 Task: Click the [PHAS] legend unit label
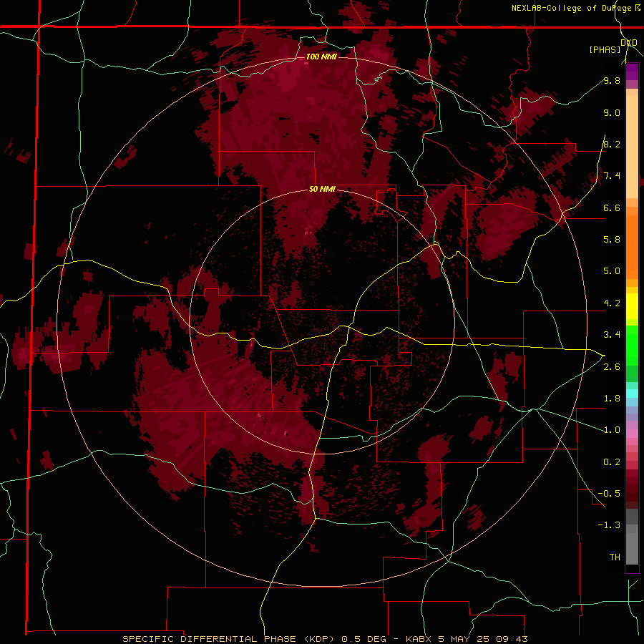pyautogui.click(x=605, y=50)
